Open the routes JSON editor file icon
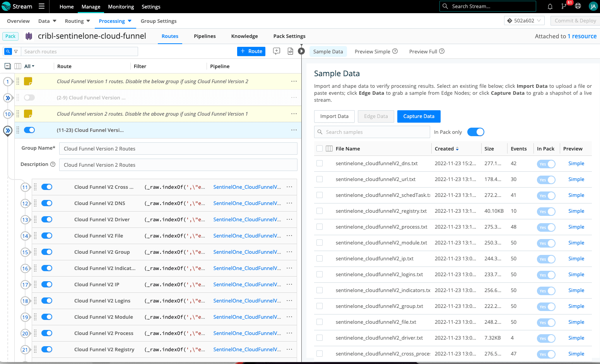The height and width of the screenshot is (364, 600). (x=291, y=51)
